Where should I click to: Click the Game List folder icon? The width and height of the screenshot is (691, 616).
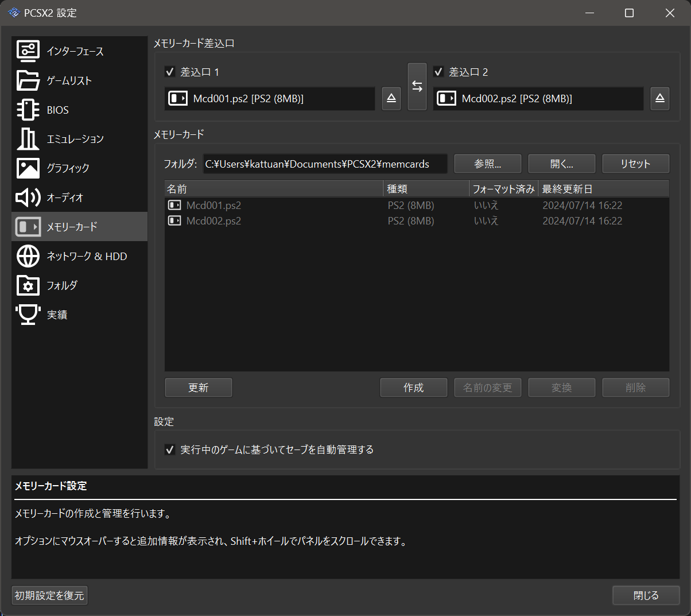coord(28,80)
